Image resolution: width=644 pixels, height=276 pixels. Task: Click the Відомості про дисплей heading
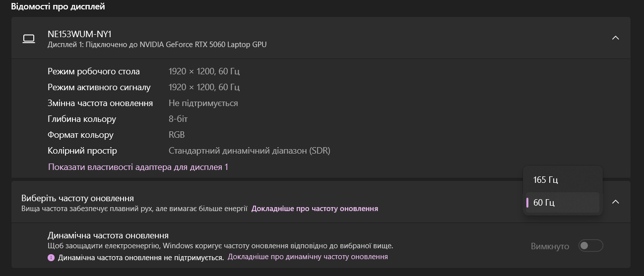58,7
